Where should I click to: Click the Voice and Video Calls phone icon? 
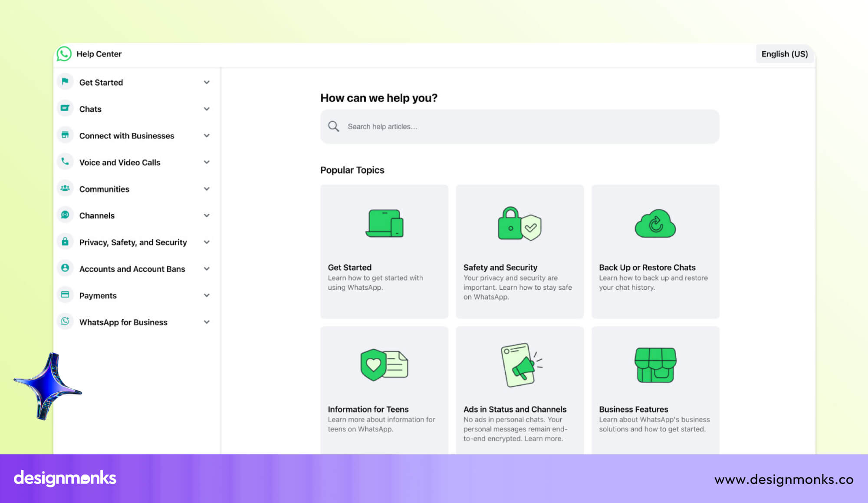click(x=65, y=162)
